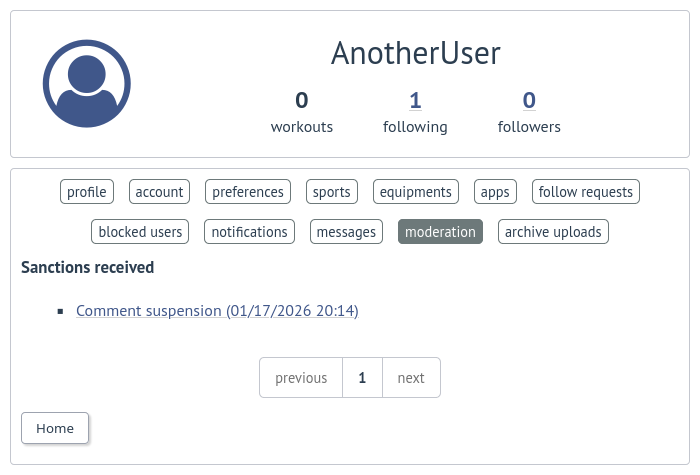Open the archive uploads tab
This screenshot has height=475, width=700.
click(x=553, y=232)
